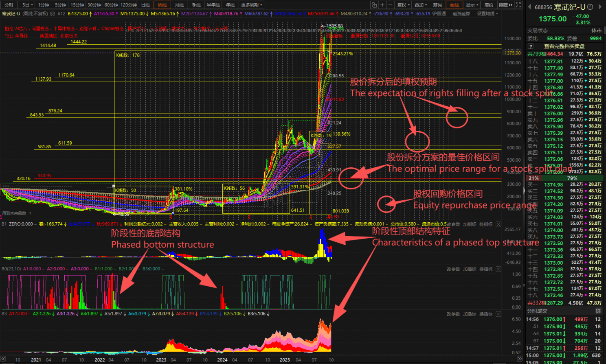
Task: Click the 2025 label on time axis
Action: point(285,360)
